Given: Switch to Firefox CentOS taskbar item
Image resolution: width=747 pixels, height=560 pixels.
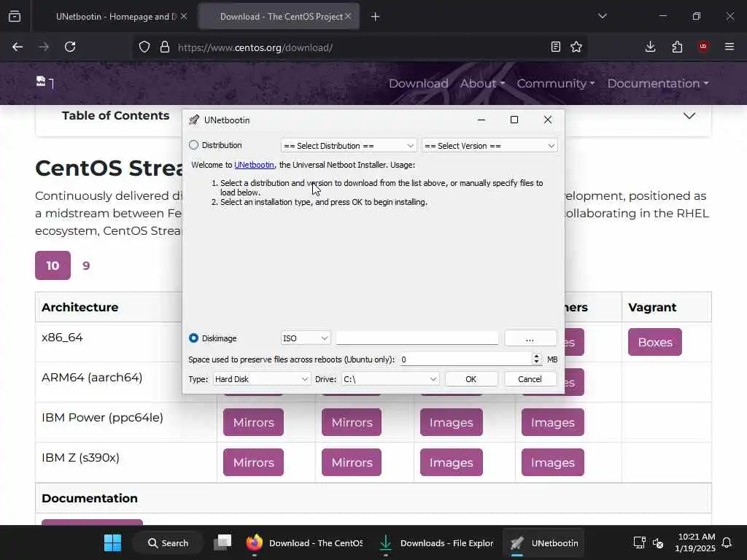Looking at the screenshot, I should tap(305, 542).
